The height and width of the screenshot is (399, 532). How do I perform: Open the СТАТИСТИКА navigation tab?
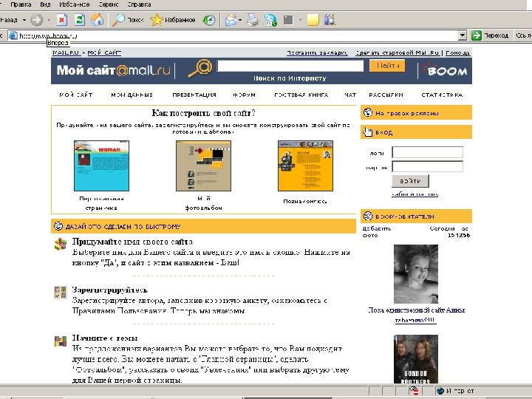tap(442, 95)
